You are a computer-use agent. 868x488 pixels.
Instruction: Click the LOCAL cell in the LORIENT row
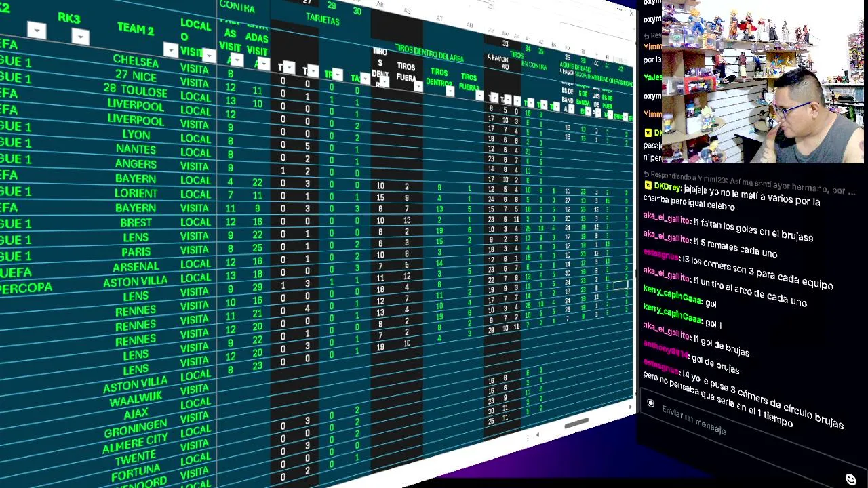tap(195, 195)
